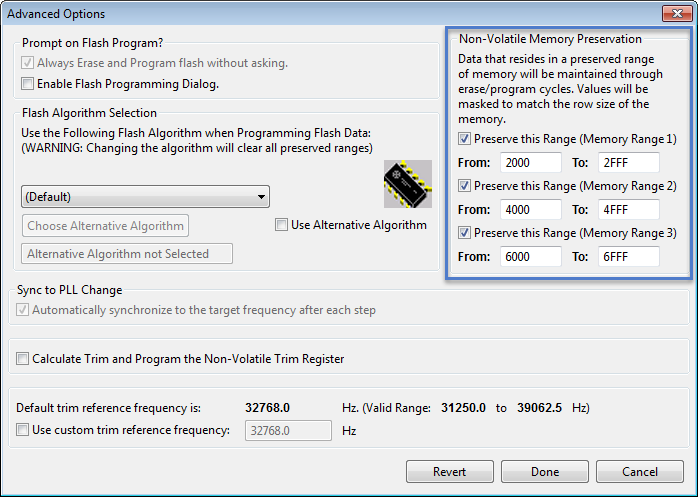Click the Range 1 To field 2FFF
The height and width of the screenshot is (497, 698).
tap(629, 163)
